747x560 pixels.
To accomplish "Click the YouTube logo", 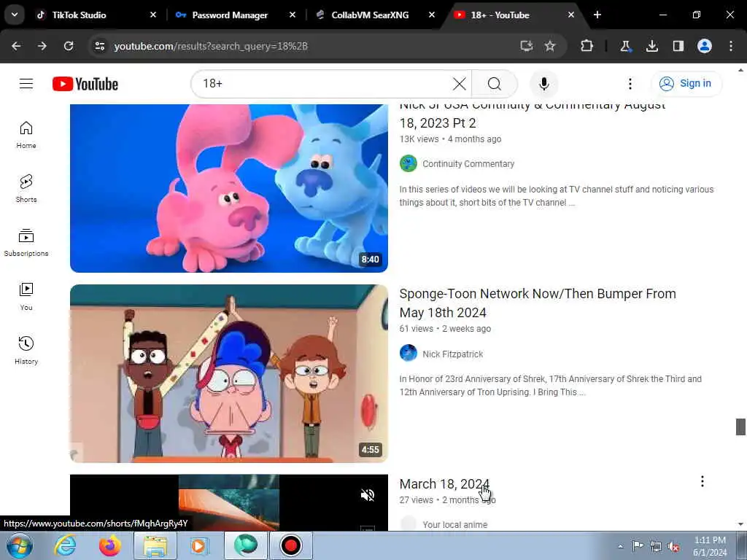I will 85,84.
